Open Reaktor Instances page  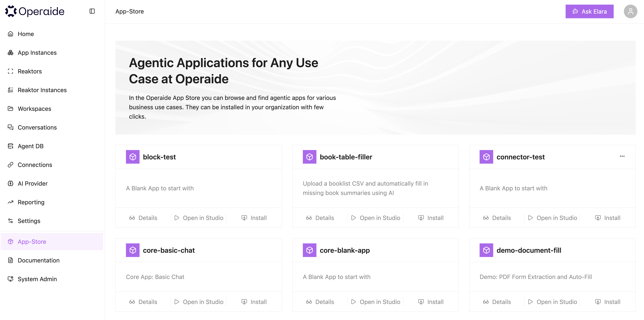point(52,90)
